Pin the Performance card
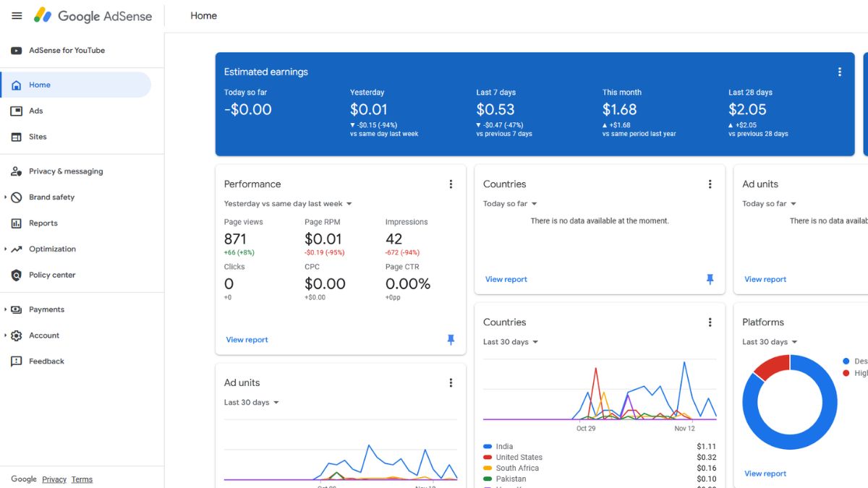 (451, 339)
